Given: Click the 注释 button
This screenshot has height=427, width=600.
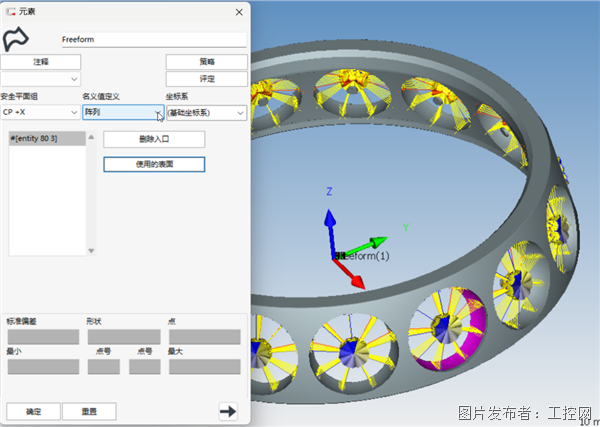Looking at the screenshot, I should 40,62.
